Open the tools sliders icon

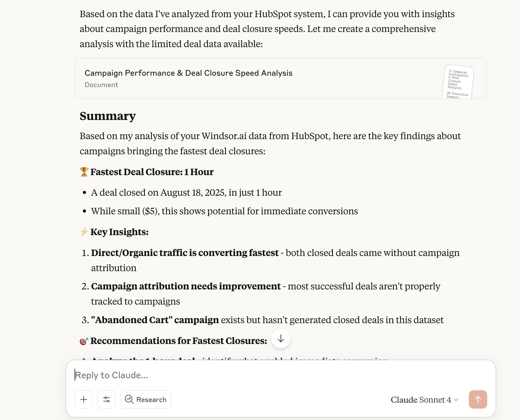pyautogui.click(x=106, y=399)
